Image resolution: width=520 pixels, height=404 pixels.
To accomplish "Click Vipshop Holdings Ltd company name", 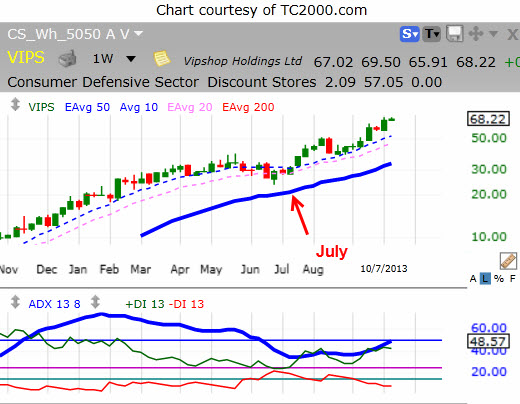I will click(x=243, y=61).
